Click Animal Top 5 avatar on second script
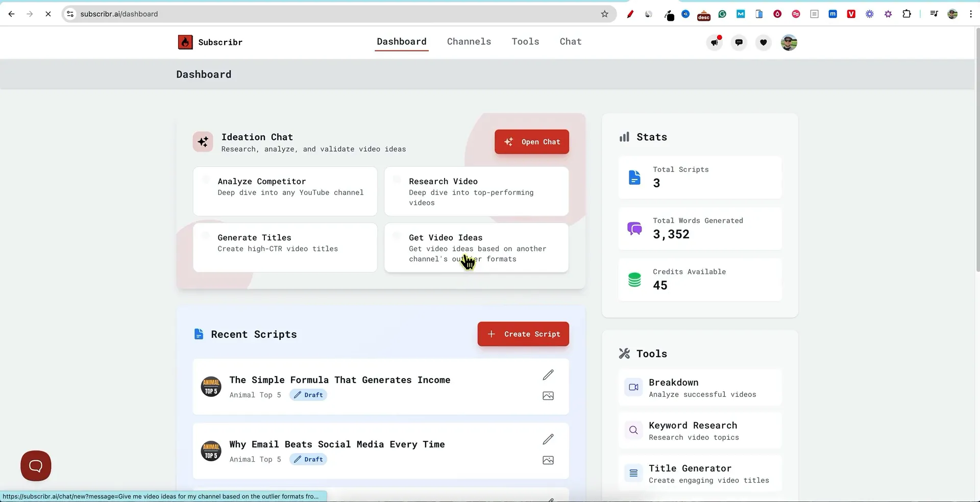The image size is (980, 502). click(x=211, y=451)
